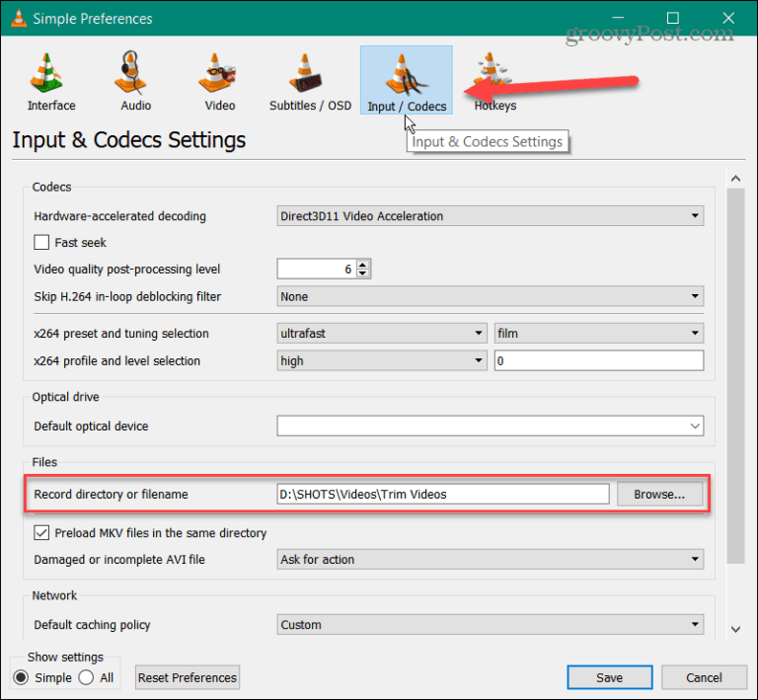Minimize the Simple Preferences window
The height and width of the screenshot is (700, 758).
pos(617,18)
